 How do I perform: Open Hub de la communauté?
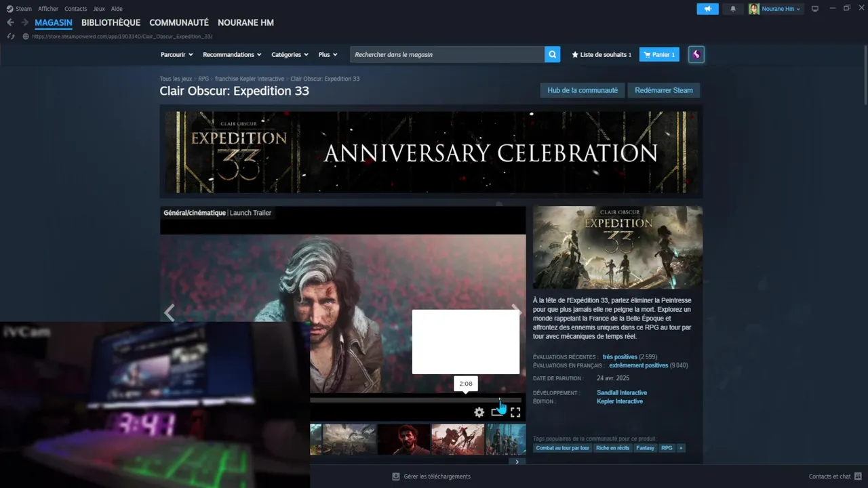pos(583,90)
